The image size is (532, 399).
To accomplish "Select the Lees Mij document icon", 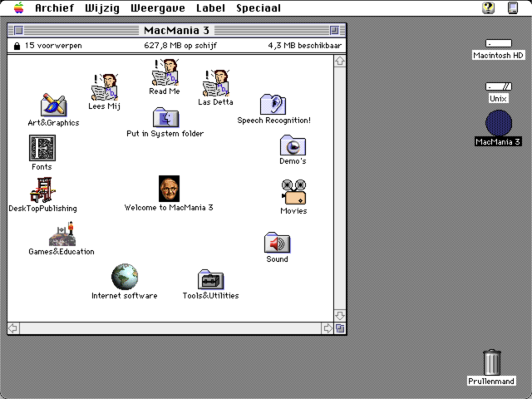I will point(105,87).
